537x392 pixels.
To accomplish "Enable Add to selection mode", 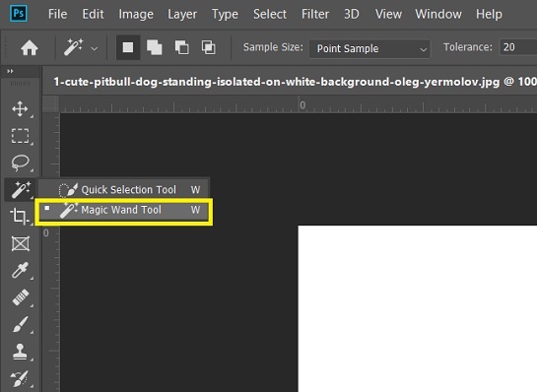I will pos(155,47).
